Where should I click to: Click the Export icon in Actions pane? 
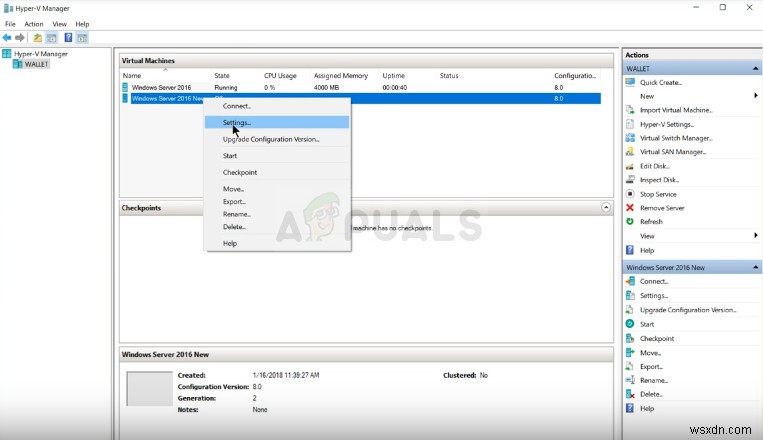[630, 367]
